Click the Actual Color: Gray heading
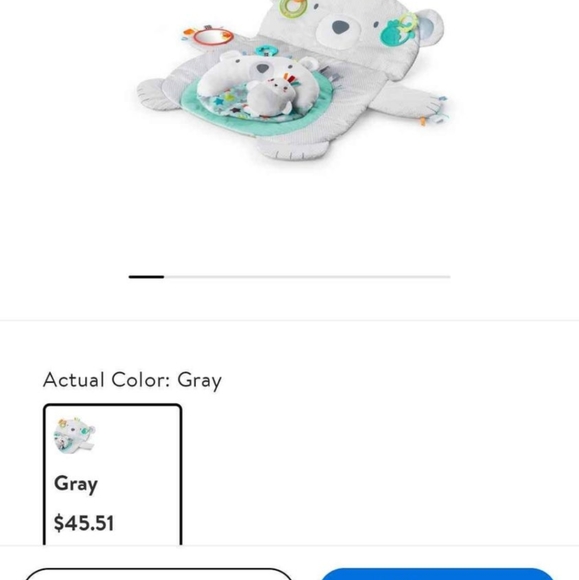The height and width of the screenshot is (580, 579). click(x=132, y=380)
